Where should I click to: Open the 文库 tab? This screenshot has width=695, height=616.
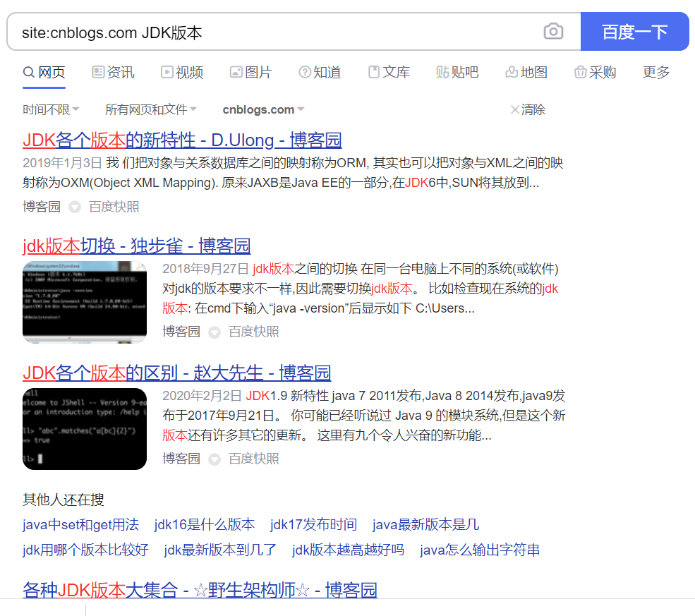tap(389, 72)
